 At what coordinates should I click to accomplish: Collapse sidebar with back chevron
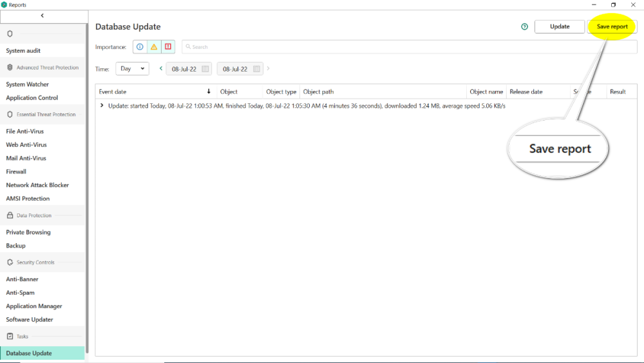tap(43, 15)
